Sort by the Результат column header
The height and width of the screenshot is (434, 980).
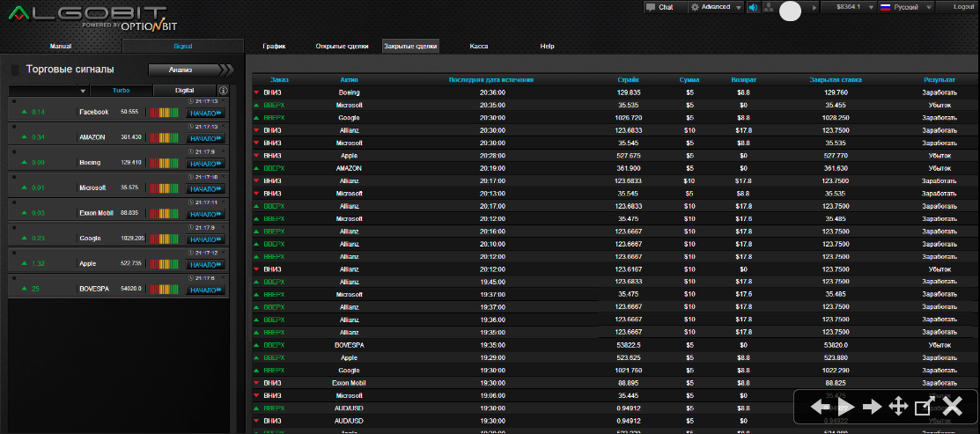940,80
